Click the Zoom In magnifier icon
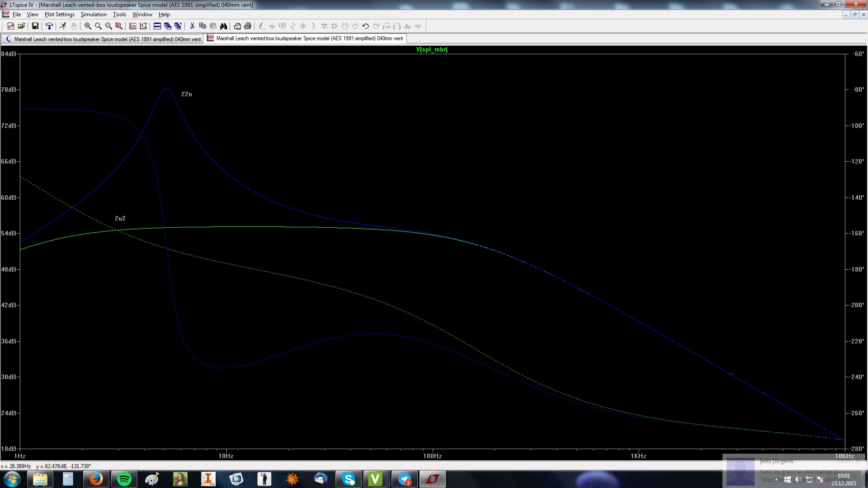The width and height of the screenshot is (868, 488). click(88, 26)
